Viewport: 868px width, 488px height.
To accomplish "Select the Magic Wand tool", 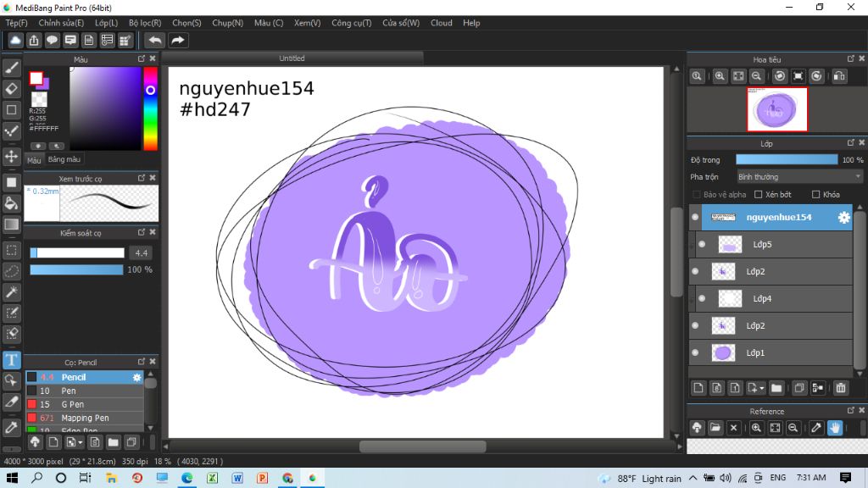I will pos(12,292).
